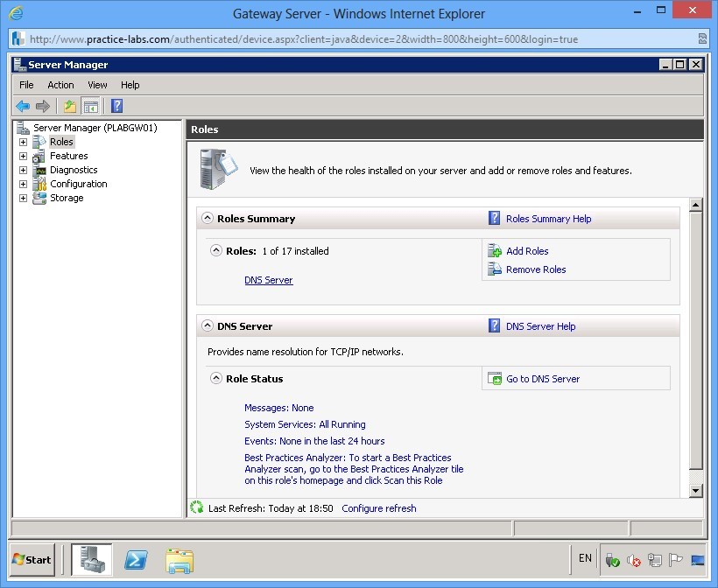Open Diagnostics via its sidebar icon
This screenshot has width=718, height=588.
coord(39,170)
